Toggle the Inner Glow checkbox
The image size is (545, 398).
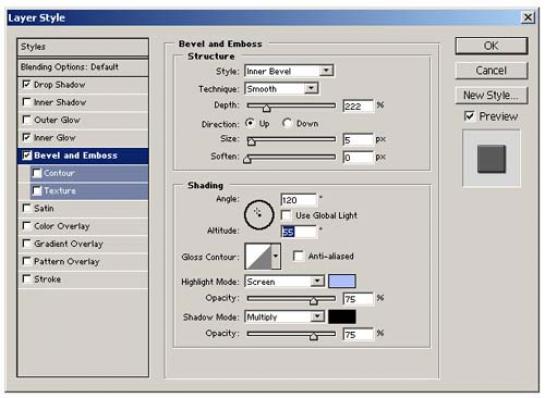[x=26, y=138]
